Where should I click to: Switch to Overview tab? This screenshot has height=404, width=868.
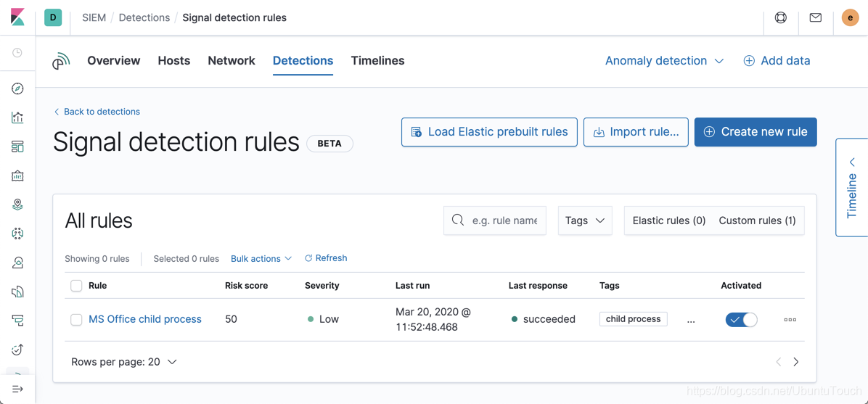[114, 61]
